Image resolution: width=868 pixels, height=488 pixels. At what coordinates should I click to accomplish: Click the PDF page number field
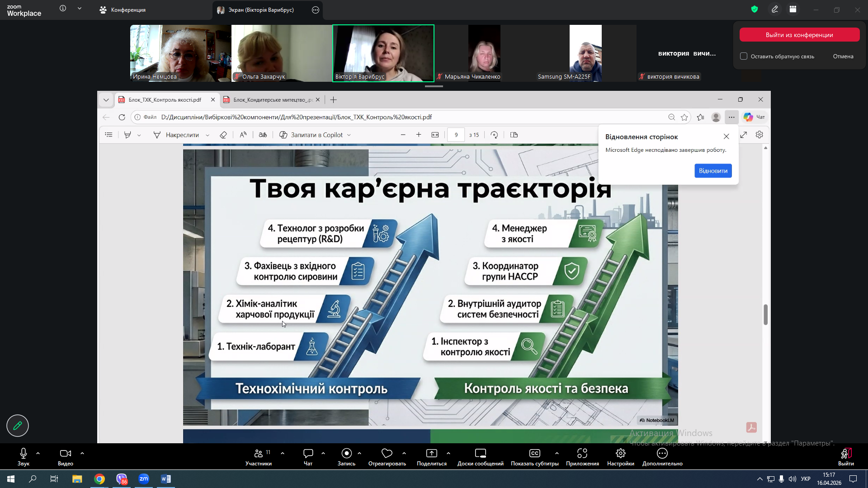pyautogui.click(x=456, y=135)
